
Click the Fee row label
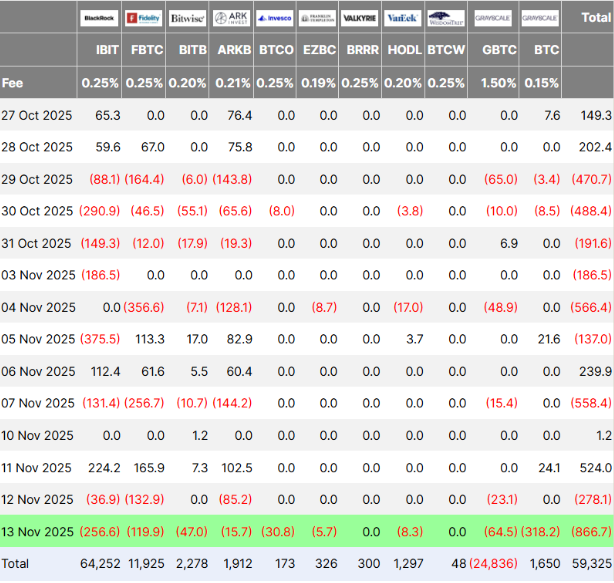pyautogui.click(x=13, y=83)
